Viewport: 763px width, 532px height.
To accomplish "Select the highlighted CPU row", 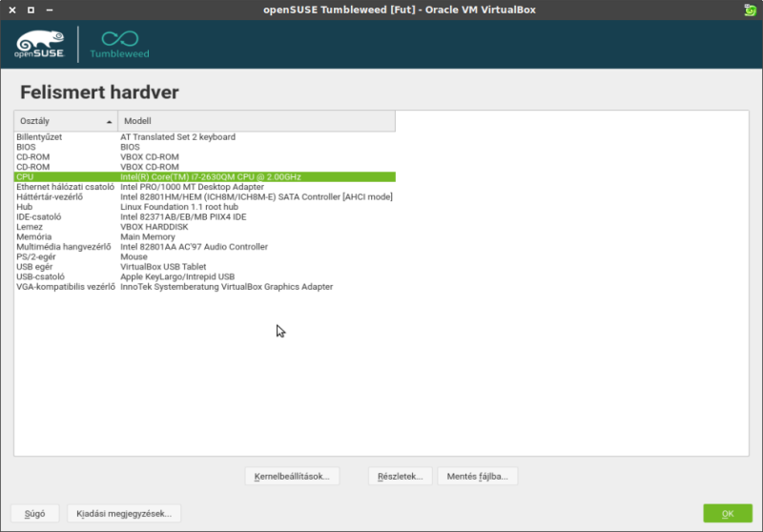I will pyautogui.click(x=205, y=177).
